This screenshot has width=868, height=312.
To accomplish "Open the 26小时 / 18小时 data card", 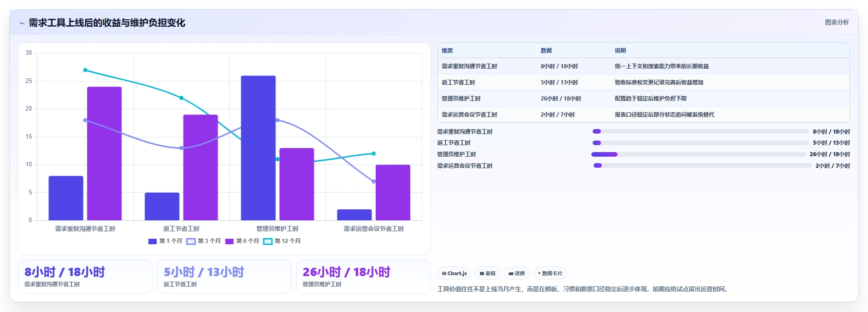I will pos(363,277).
